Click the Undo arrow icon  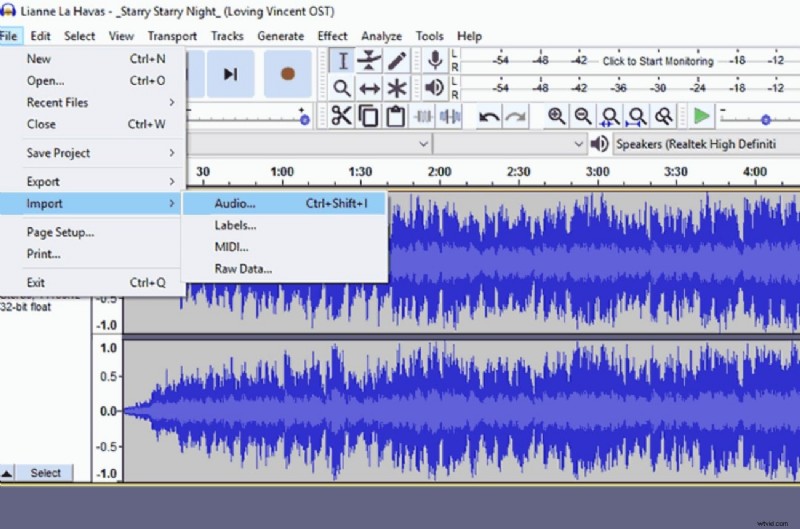[489, 117]
